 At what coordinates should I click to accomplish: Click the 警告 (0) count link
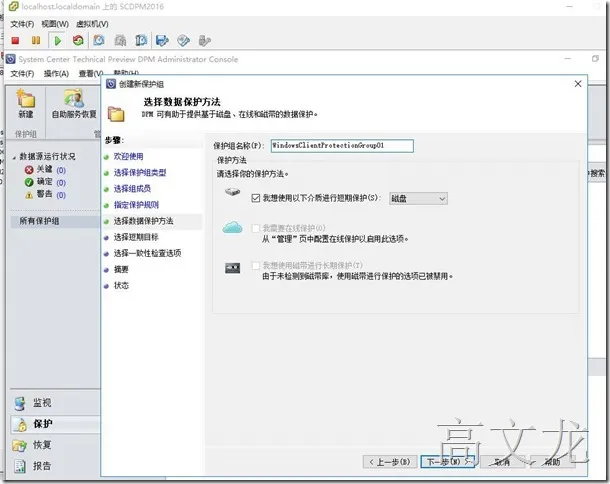[x=61, y=195]
